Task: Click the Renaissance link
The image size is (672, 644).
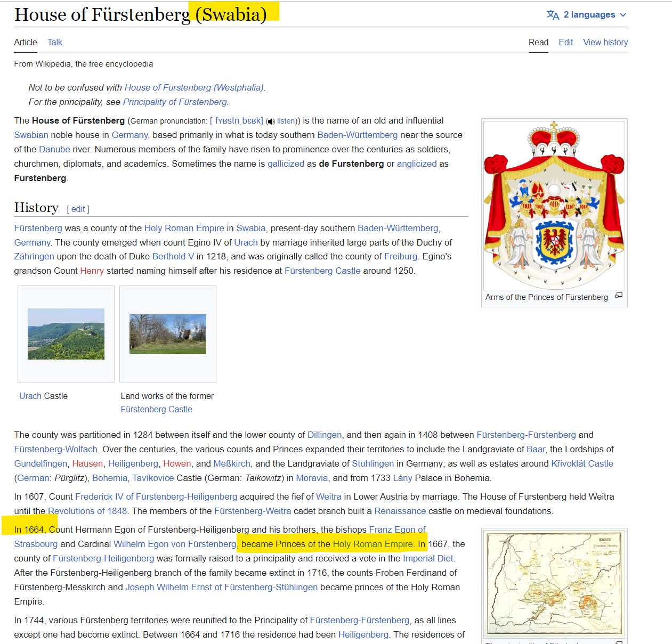Action: pyautogui.click(x=400, y=511)
